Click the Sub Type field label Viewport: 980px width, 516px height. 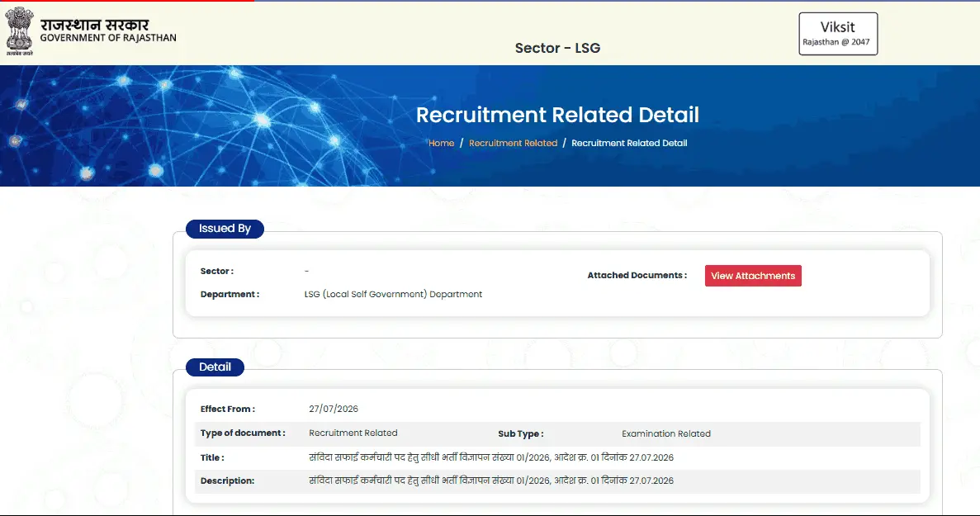[x=521, y=433]
